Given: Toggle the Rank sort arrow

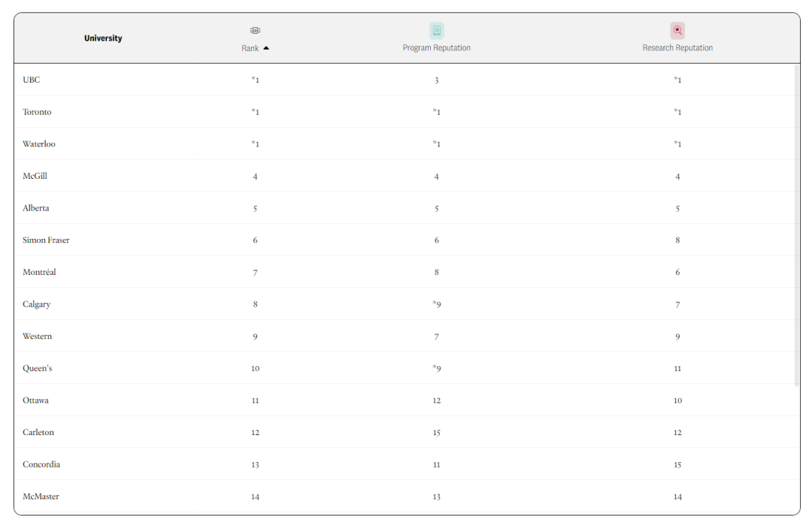Looking at the screenshot, I should pos(266,48).
